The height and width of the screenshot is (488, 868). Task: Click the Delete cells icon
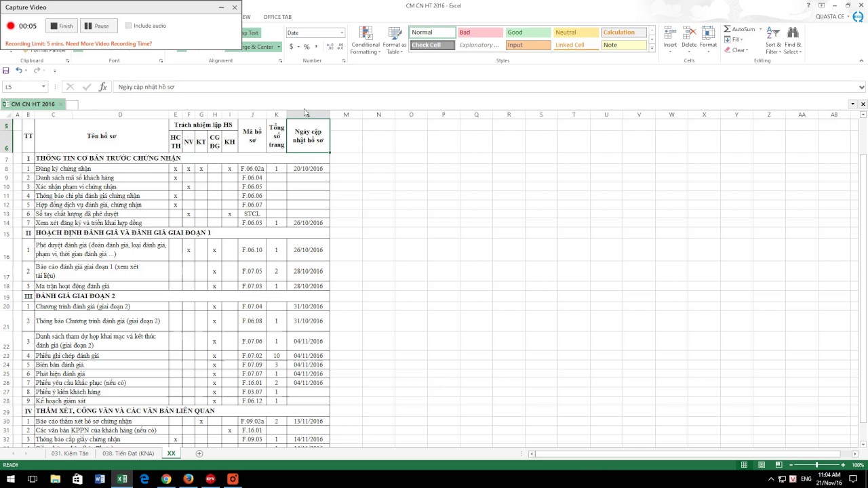[689, 33]
